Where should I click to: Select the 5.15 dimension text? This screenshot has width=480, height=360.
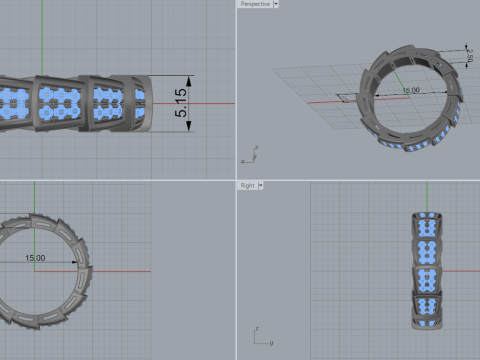(181, 103)
